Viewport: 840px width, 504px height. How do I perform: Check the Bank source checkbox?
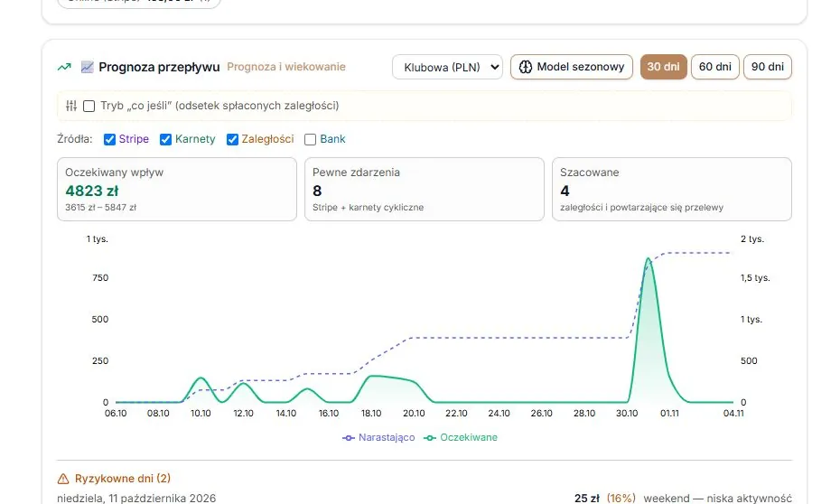point(310,139)
